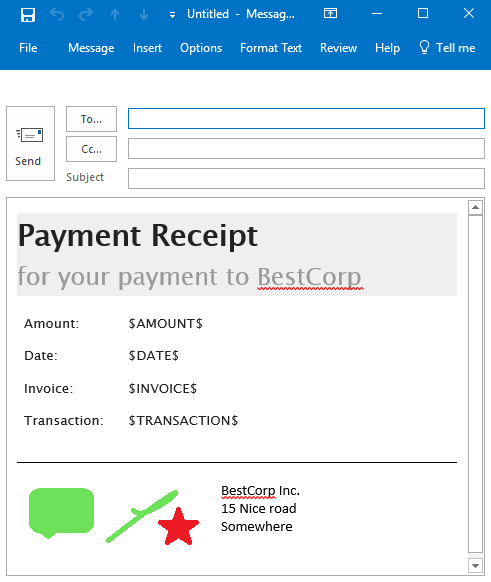491x582 pixels.
Task: Click the Payment Receipt heading text
Action: tap(138, 236)
